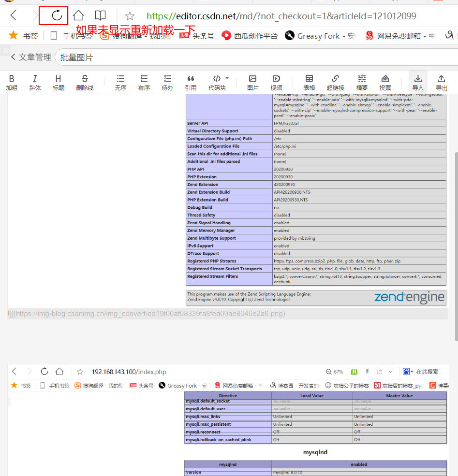Insert a table with 表格

(x=309, y=83)
